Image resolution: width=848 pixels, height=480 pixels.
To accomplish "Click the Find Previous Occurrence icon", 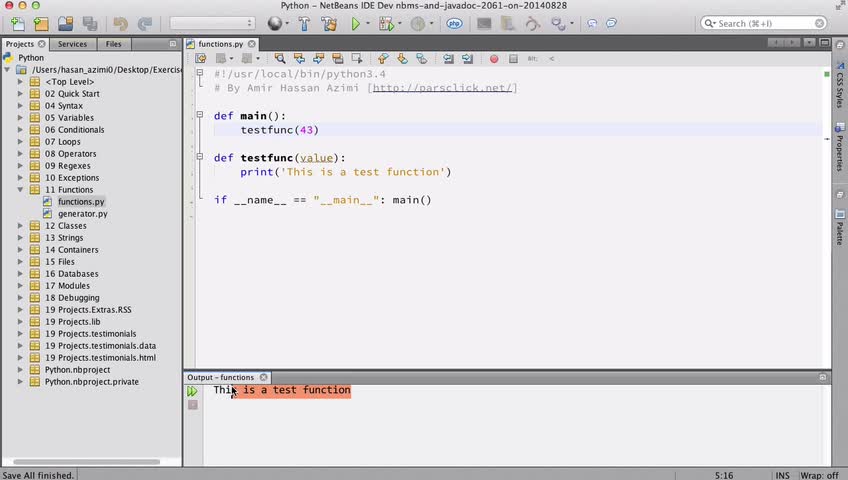I will 299,58.
